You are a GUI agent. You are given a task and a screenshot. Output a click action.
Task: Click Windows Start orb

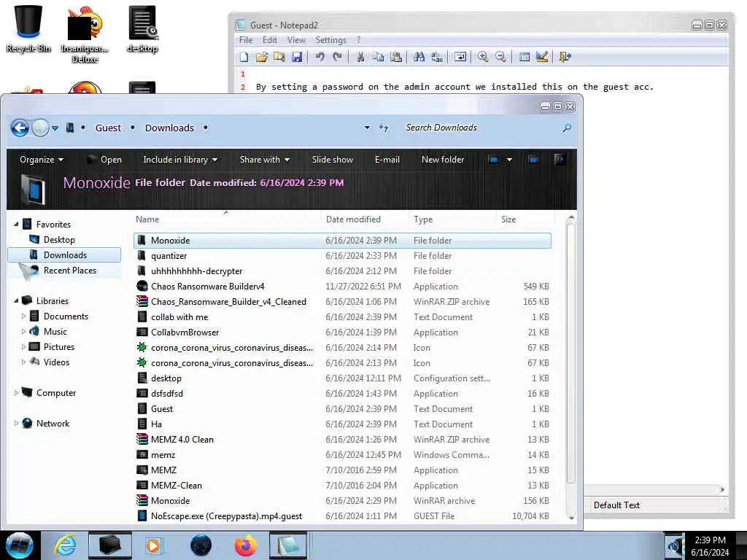20,545
